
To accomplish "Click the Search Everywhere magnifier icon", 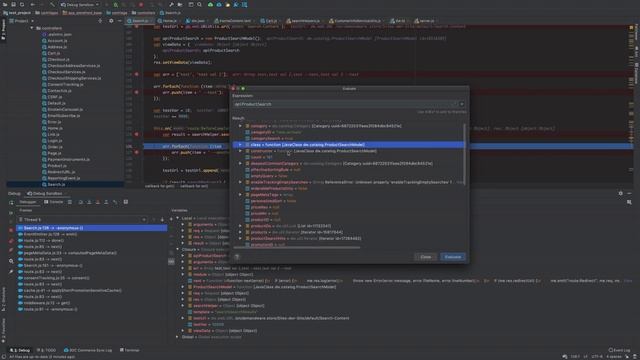I will (200, 4).
